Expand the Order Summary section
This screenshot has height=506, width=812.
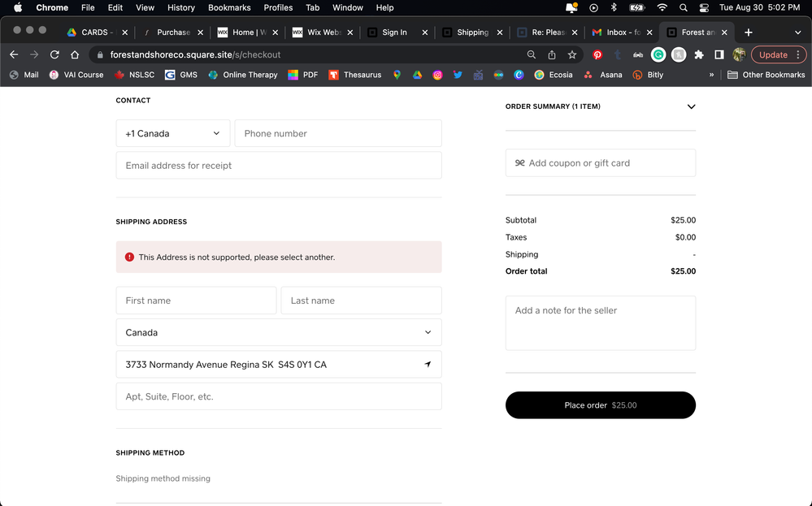[691, 106]
